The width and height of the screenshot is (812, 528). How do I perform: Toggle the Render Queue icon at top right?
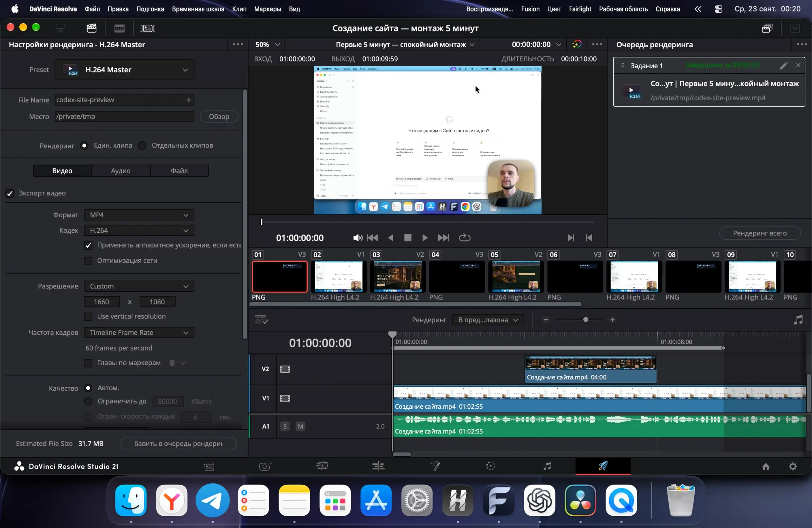point(767,28)
